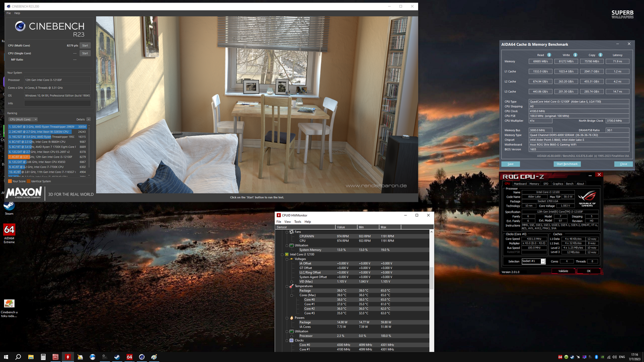
Task: Start the CPU Single Core test
Action: tap(85, 53)
